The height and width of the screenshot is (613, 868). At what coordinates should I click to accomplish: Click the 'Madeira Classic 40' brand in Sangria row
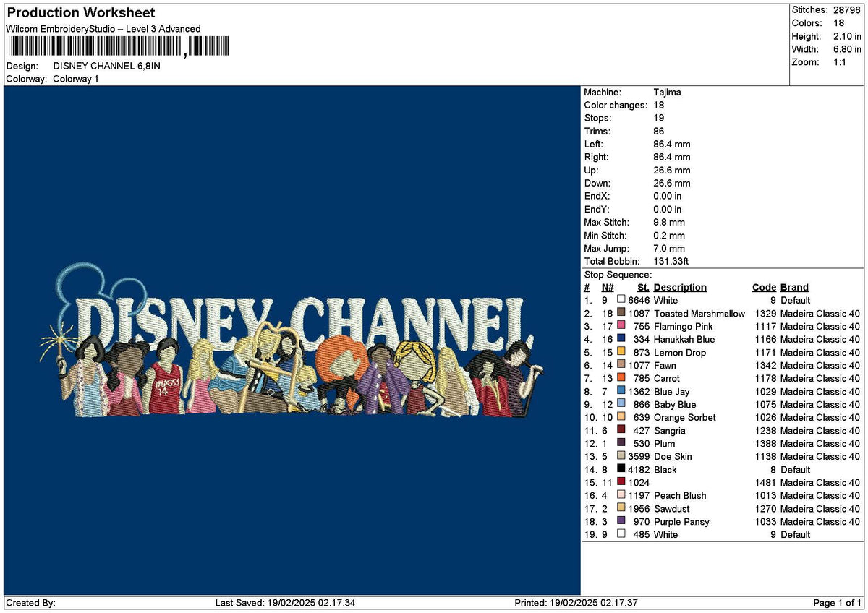820,430
